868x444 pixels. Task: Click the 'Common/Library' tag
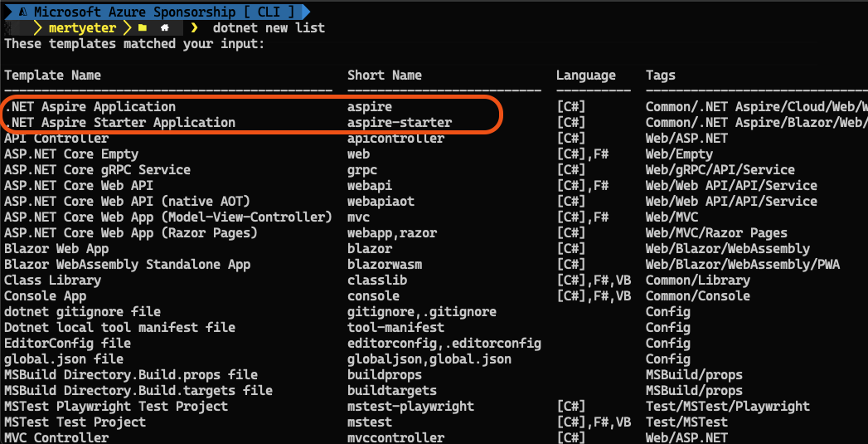point(697,280)
